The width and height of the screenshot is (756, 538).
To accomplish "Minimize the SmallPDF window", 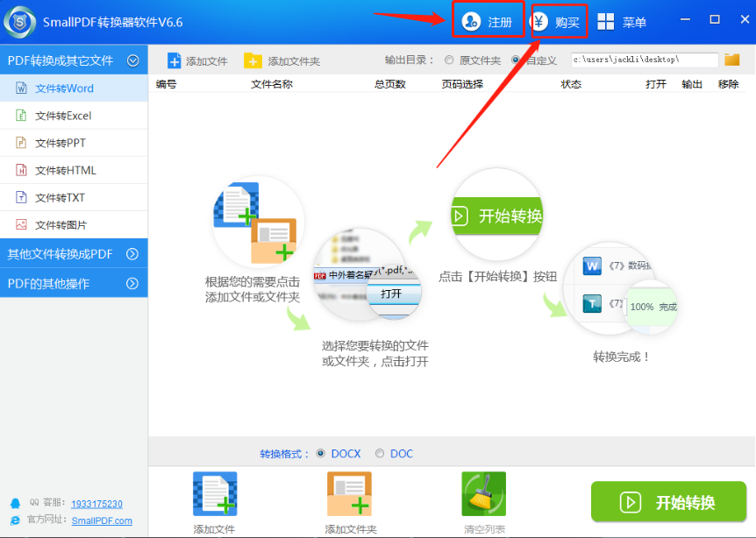I will pos(685,20).
